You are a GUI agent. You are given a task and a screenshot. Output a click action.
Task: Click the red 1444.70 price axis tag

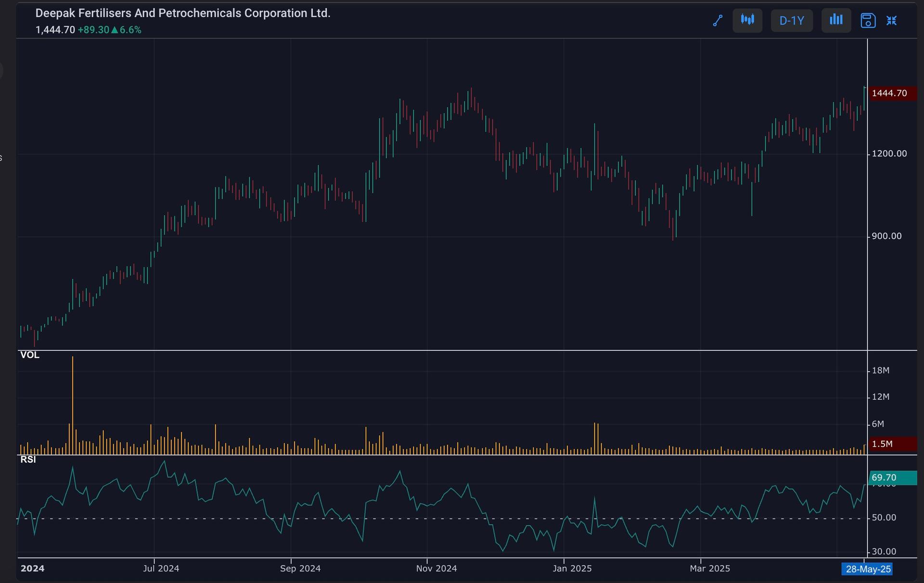(893, 93)
